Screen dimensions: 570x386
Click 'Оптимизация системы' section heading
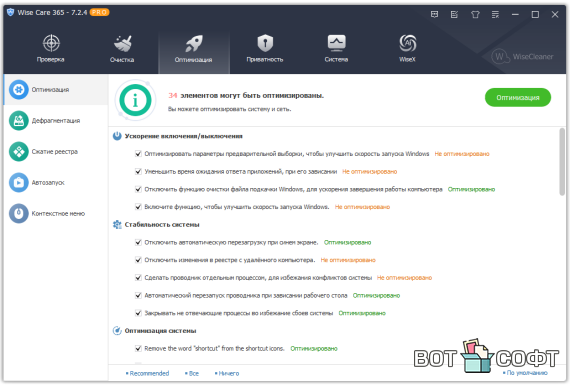(x=160, y=331)
